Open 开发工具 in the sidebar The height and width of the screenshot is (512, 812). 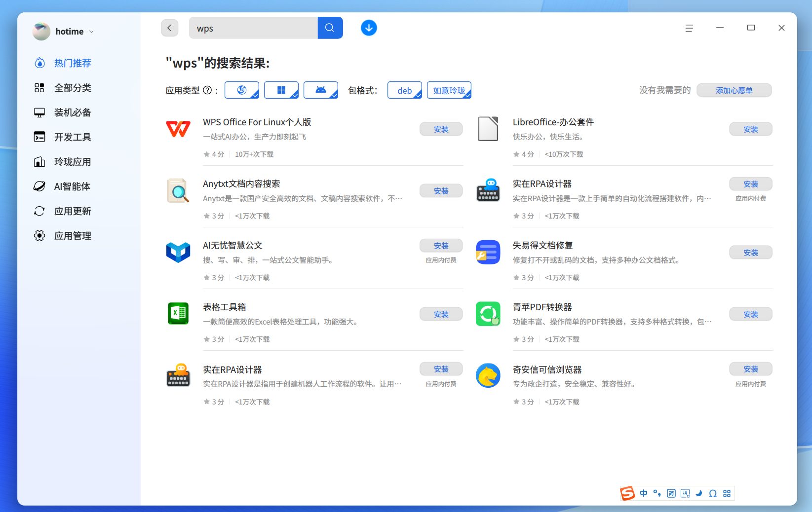[73, 137]
